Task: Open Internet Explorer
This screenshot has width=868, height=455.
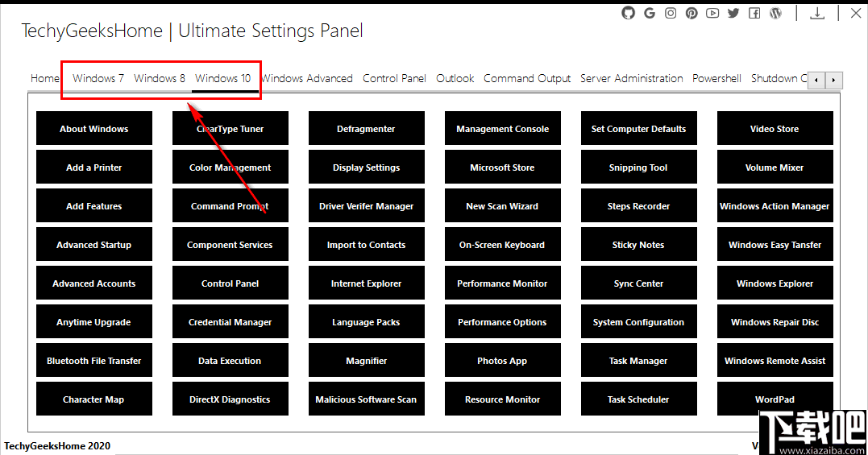Action: [x=367, y=283]
